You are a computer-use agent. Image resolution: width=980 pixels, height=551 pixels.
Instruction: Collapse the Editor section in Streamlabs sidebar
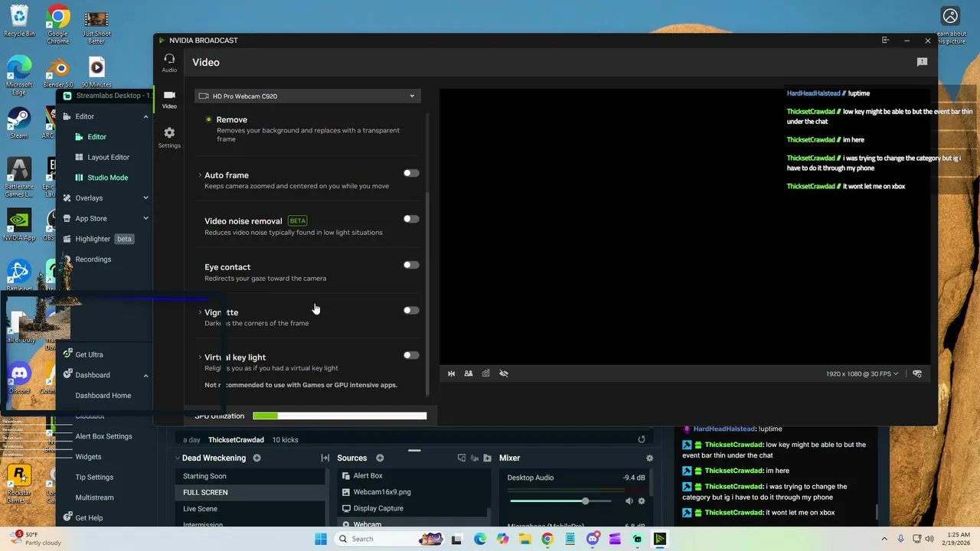tap(145, 116)
